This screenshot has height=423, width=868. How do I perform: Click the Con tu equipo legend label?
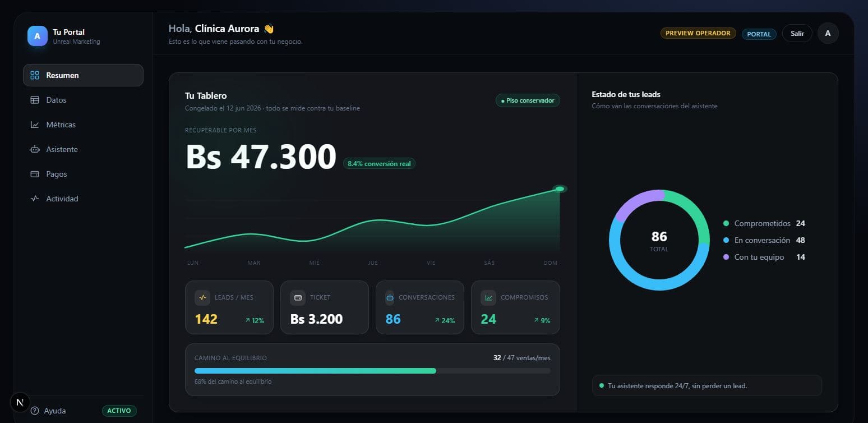(x=759, y=257)
